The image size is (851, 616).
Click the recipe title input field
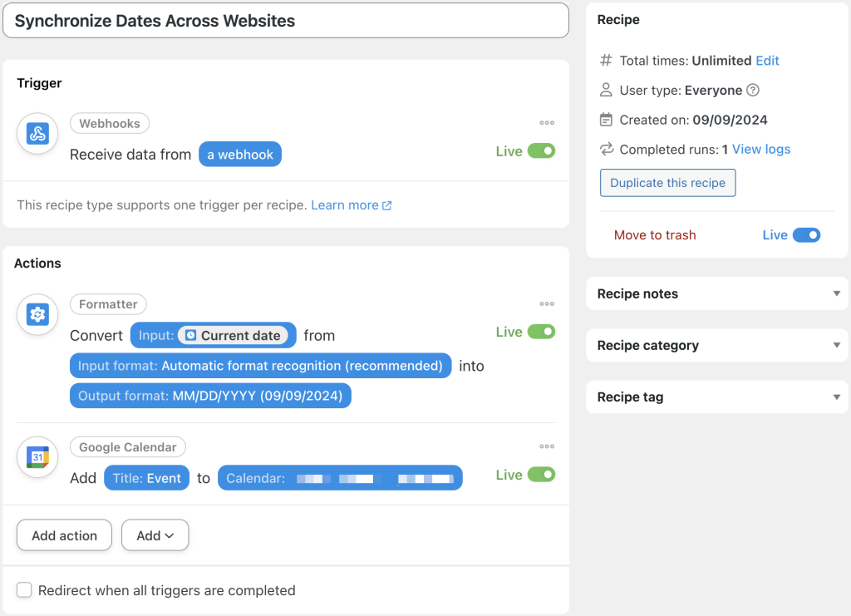point(285,20)
